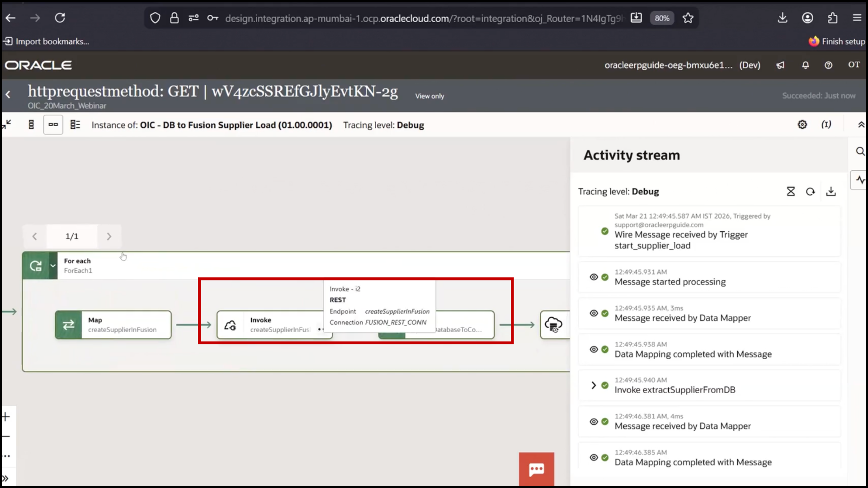Viewport: 868px width, 488px height.
Task: Toggle the activity stream pulse icon
Action: click(859, 180)
